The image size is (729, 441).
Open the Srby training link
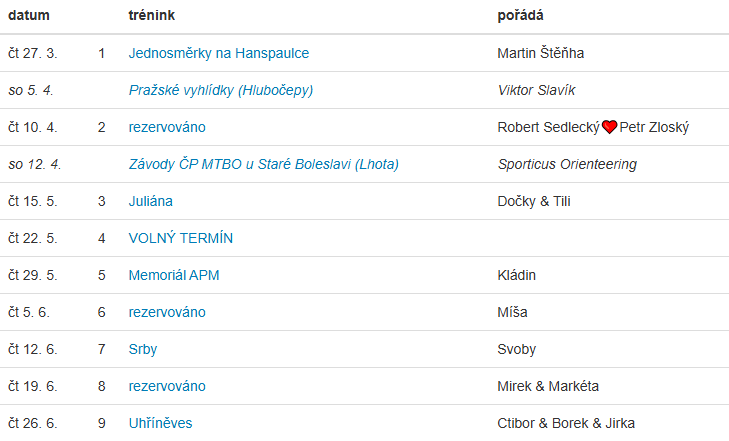[x=143, y=349]
